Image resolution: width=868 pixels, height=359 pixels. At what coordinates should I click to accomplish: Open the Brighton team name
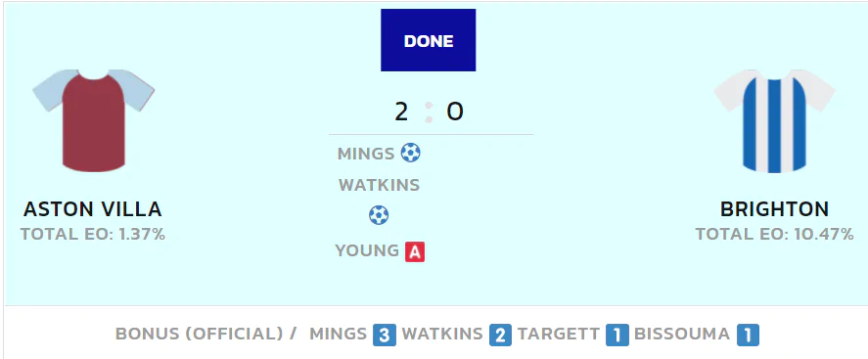pyautogui.click(x=774, y=209)
